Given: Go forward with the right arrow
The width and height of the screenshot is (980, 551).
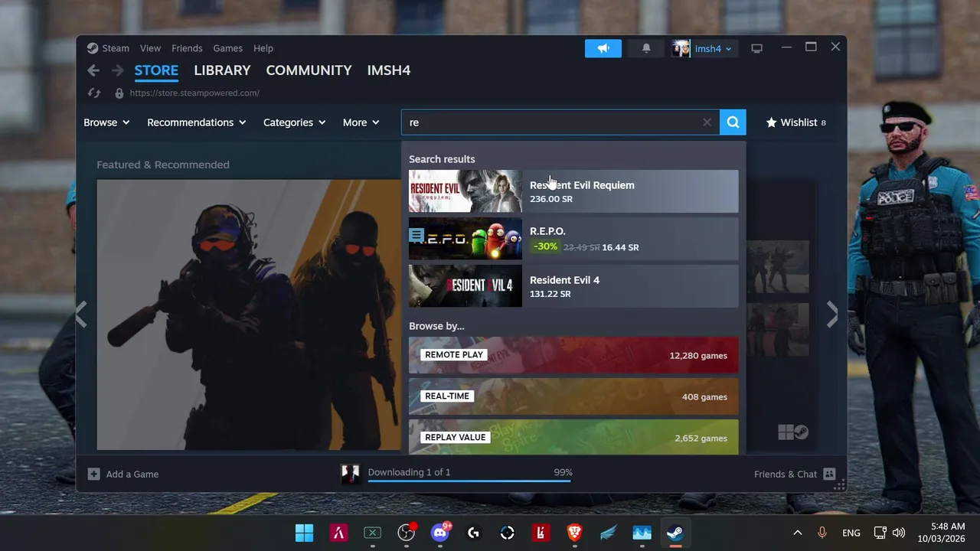Looking at the screenshot, I should coord(117,70).
